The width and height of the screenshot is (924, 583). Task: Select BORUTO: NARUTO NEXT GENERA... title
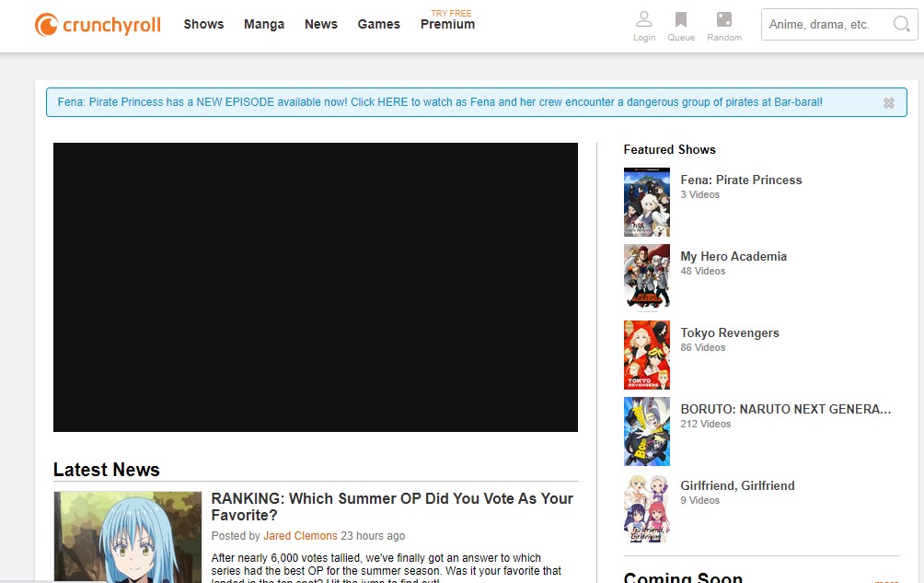(x=786, y=409)
